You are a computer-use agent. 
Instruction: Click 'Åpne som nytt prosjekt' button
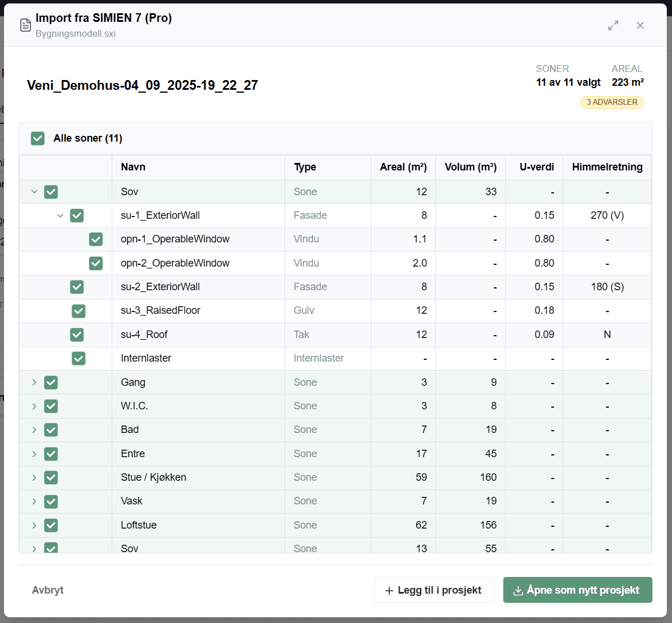(577, 590)
